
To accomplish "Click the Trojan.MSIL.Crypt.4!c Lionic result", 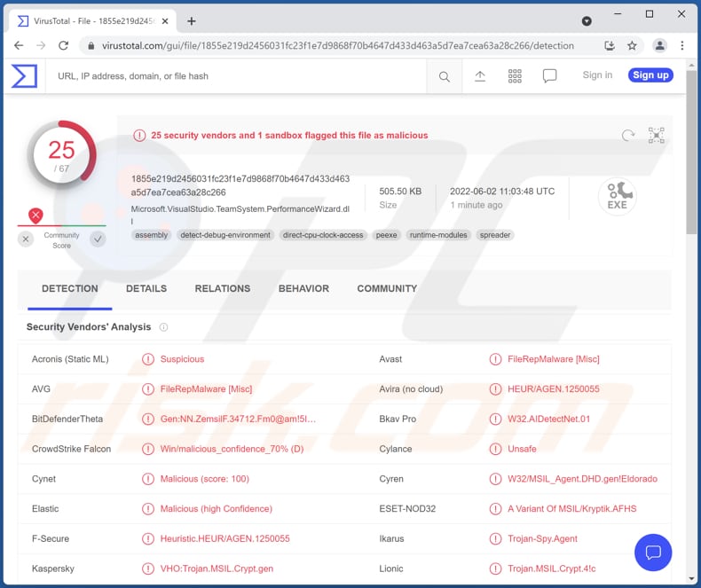I will (552, 568).
